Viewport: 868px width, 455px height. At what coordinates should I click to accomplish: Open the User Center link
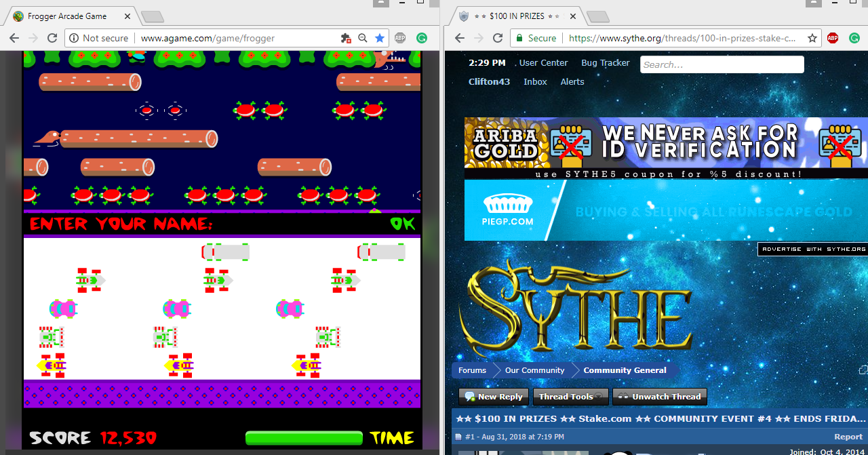click(543, 63)
